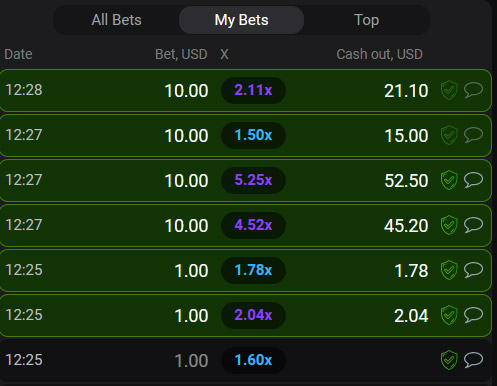The width and height of the screenshot is (497, 386).
Task: Open chat bubble icon for 21.10 cash out
Action: coord(473,90)
